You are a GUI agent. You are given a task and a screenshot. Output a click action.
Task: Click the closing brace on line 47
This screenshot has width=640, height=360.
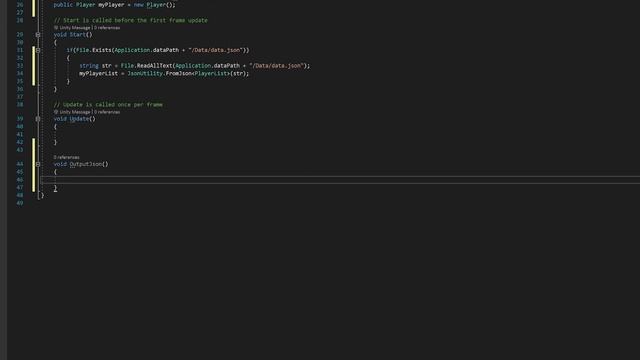pyautogui.click(x=55, y=188)
